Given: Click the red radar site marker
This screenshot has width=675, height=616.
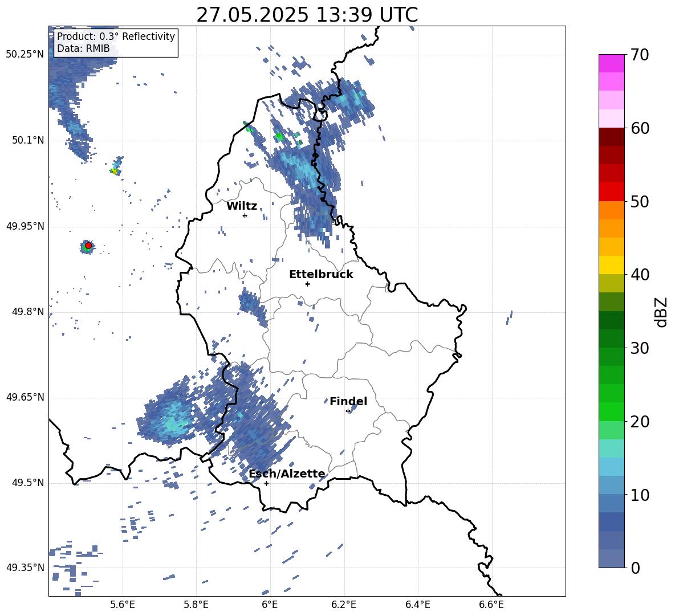Looking at the screenshot, I should click(x=88, y=245).
